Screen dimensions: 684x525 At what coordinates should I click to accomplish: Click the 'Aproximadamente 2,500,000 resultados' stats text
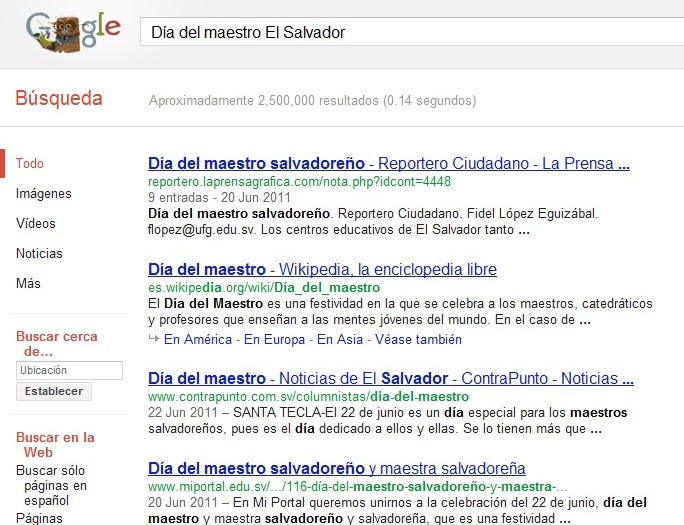coord(312,101)
